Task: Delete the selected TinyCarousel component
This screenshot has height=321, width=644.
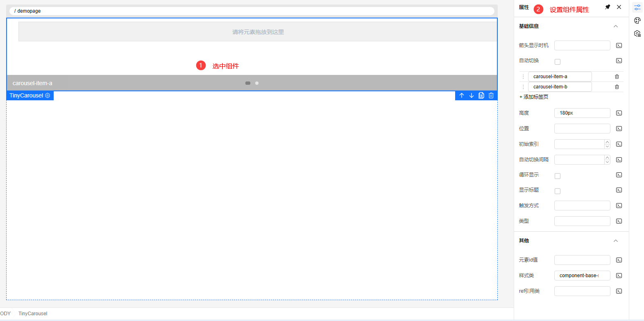Action: (491, 95)
